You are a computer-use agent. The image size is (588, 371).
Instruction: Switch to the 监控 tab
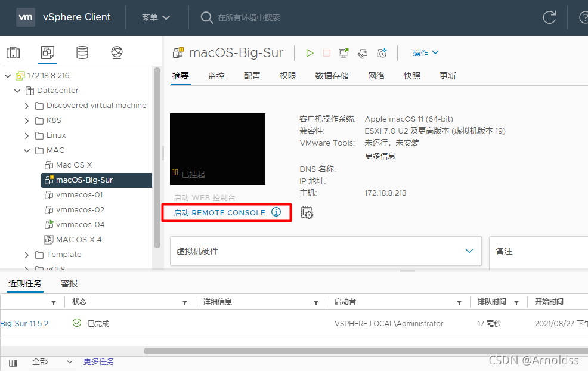pos(216,76)
